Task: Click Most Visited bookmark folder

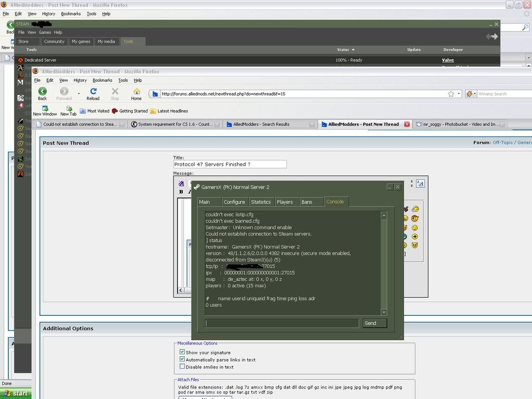Action: [x=95, y=111]
